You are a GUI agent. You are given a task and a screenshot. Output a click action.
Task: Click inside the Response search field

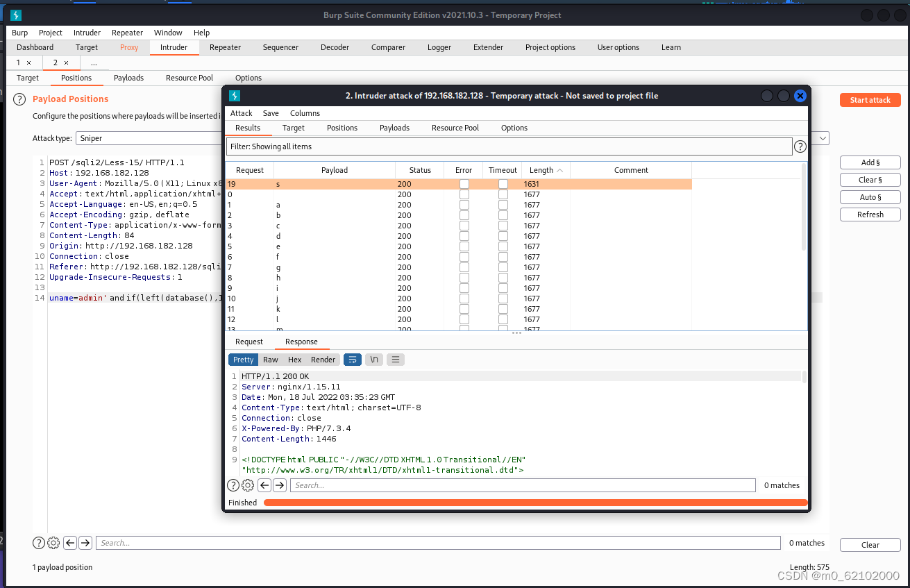[x=521, y=485]
